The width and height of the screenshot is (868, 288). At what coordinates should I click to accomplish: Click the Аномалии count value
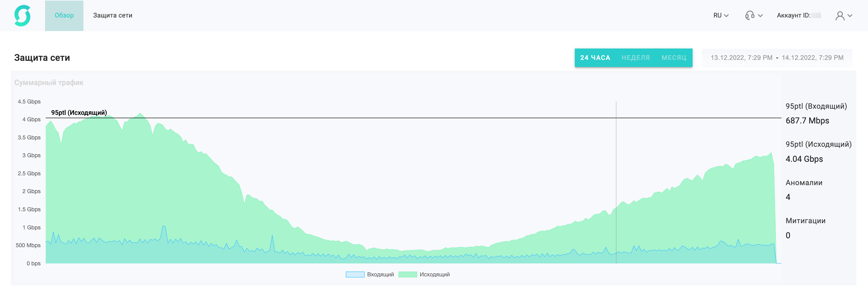click(788, 197)
